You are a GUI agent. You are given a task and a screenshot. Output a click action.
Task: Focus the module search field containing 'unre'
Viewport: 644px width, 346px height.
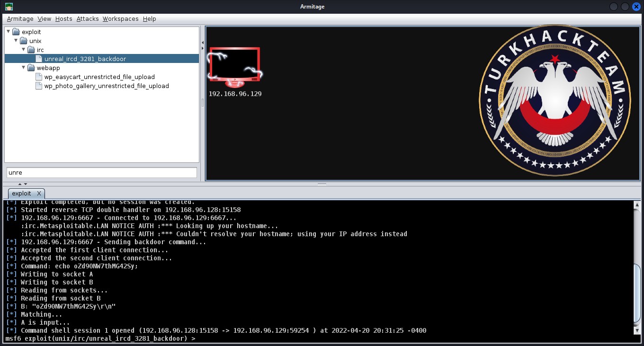[x=102, y=172]
